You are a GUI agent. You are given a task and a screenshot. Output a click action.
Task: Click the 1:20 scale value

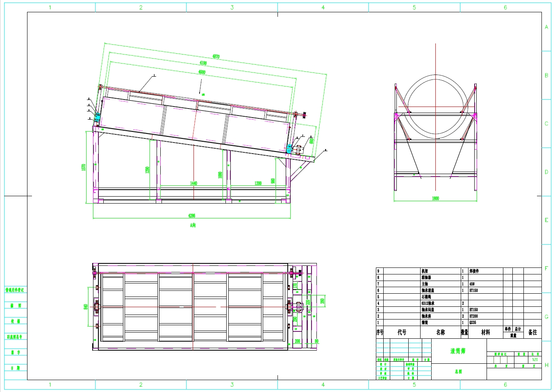pos(535,360)
